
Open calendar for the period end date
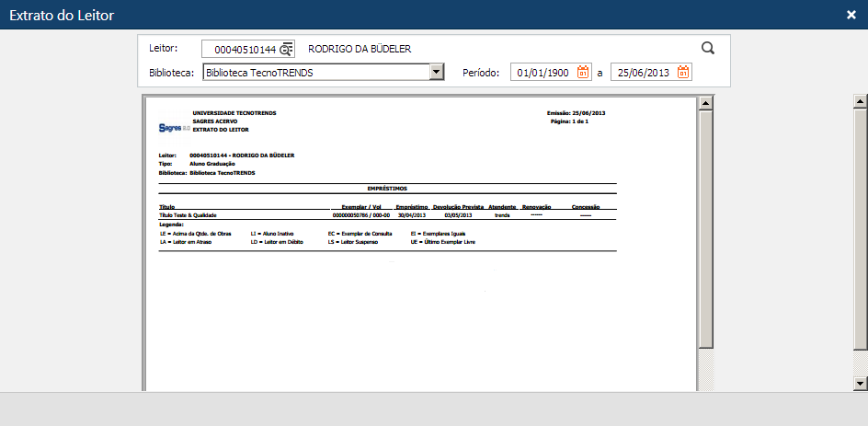click(x=683, y=73)
